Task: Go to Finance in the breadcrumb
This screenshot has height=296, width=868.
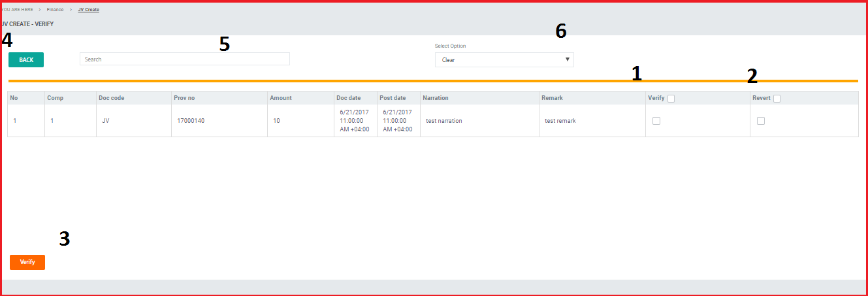Action: tap(55, 10)
